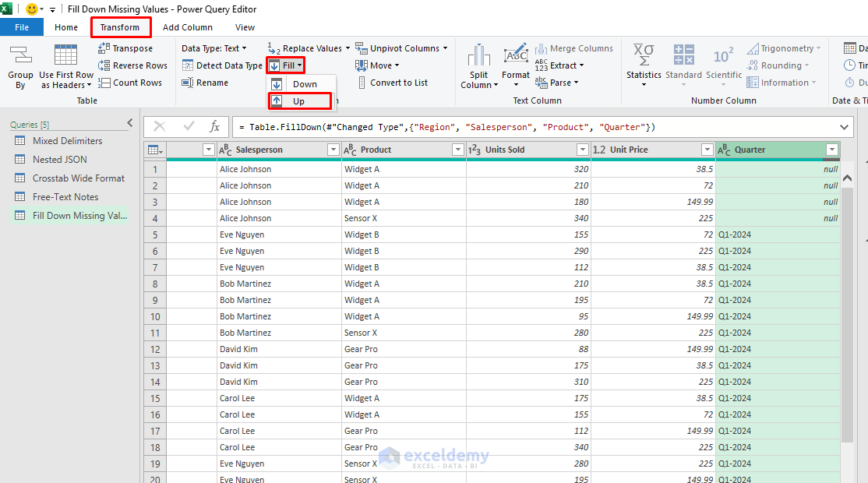The width and height of the screenshot is (868, 483).
Task: Open the File tab
Action: [22, 27]
